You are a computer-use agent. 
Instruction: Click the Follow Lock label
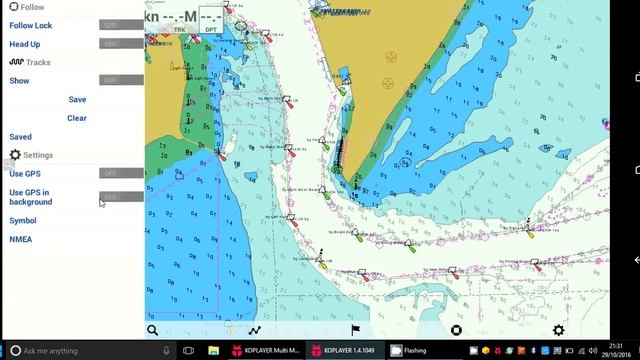(31, 25)
